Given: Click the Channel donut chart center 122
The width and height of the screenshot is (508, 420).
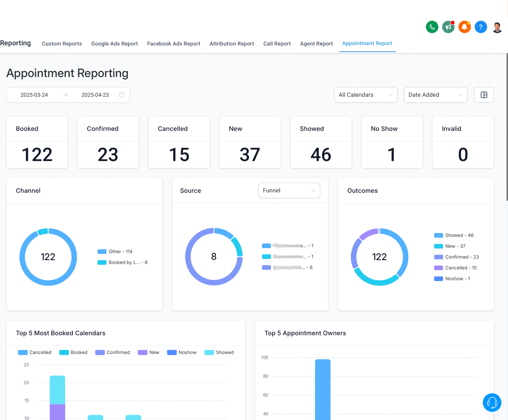Looking at the screenshot, I should tap(48, 257).
